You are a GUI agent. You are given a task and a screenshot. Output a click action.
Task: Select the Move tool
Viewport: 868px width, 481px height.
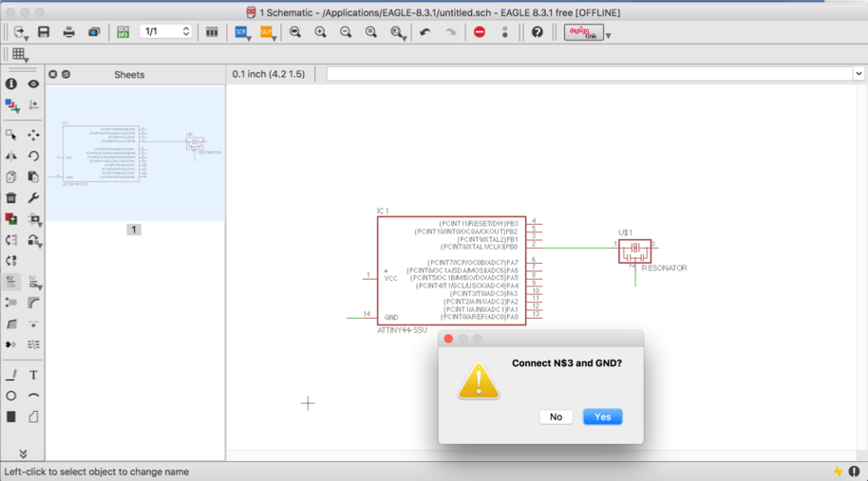tap(33, 135)
